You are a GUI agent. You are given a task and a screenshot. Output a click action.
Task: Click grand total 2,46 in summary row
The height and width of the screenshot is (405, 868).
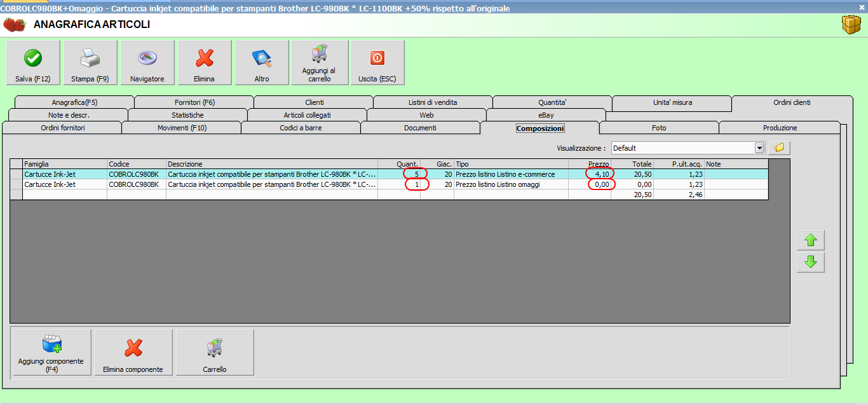[679, 195]
